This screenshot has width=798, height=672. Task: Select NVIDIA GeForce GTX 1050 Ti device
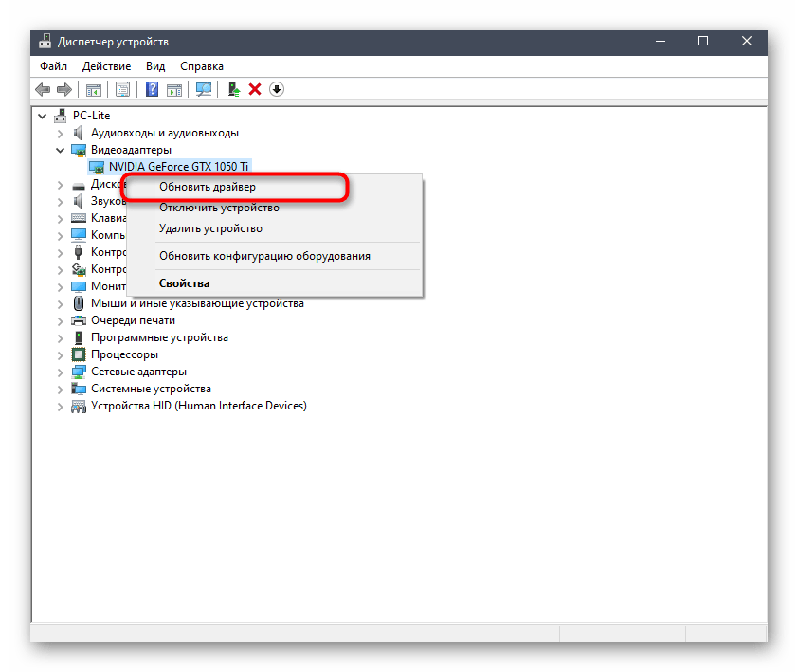coord(180,167)
